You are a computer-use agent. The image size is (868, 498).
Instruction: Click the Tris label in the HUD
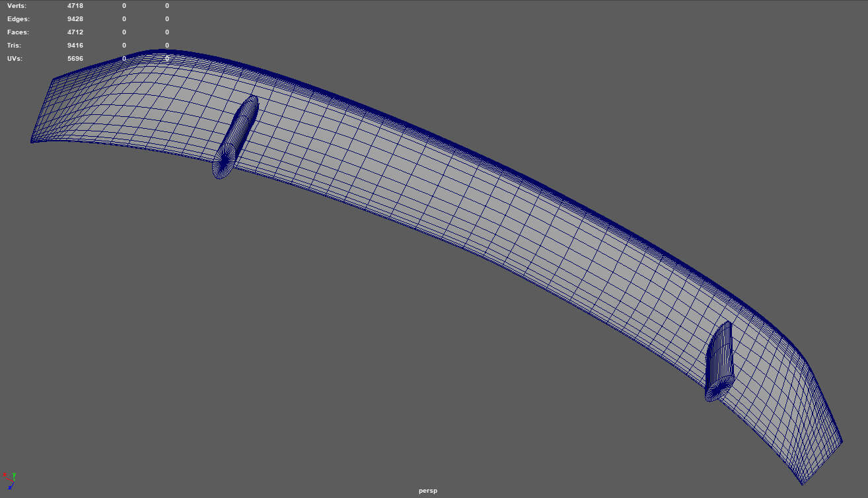(14, 46)
